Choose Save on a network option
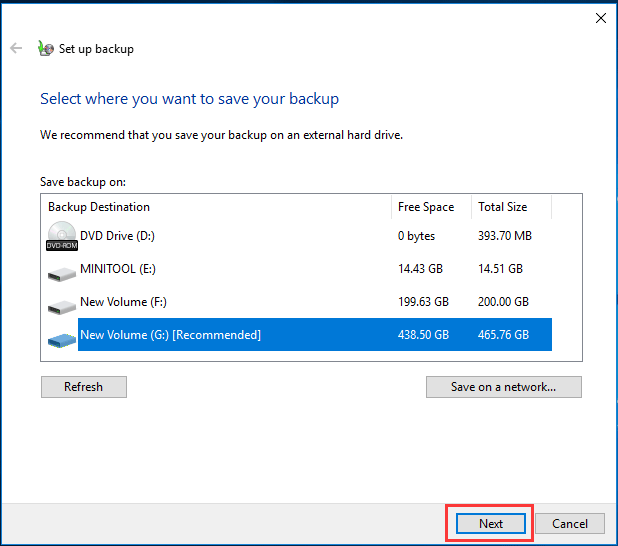Viewport: 618px width, 546px height. click(503, 387)
